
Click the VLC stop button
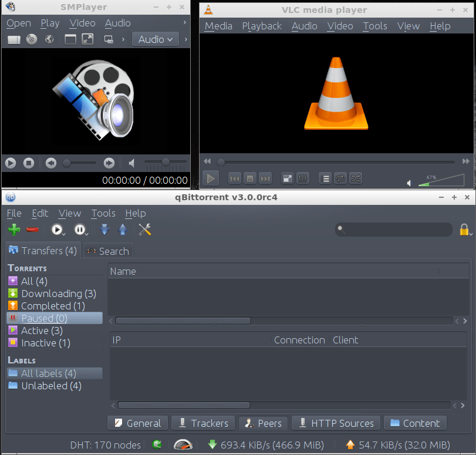pos(250,178)
